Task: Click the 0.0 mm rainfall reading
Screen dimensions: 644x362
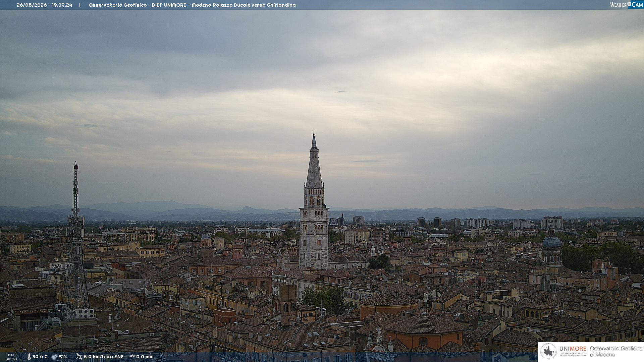Action: pos(145,357)
